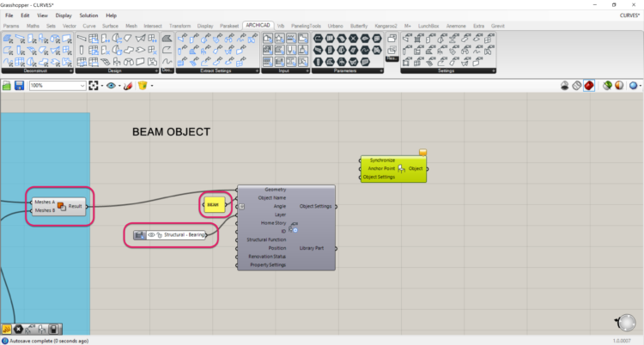Toggle canvas preview eye icon in toolbar
This screenshot has height=345, width=644.
coord(112,86)
